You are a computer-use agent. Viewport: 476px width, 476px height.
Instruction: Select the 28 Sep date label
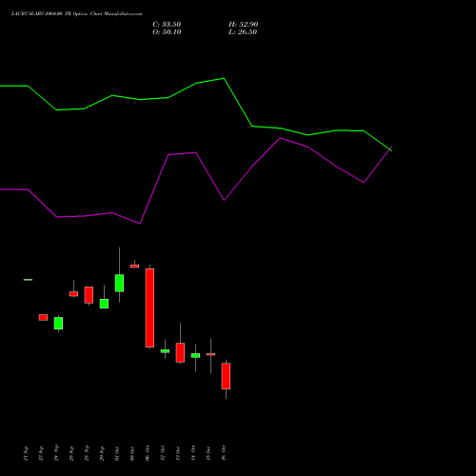click(x=87, y=453)
